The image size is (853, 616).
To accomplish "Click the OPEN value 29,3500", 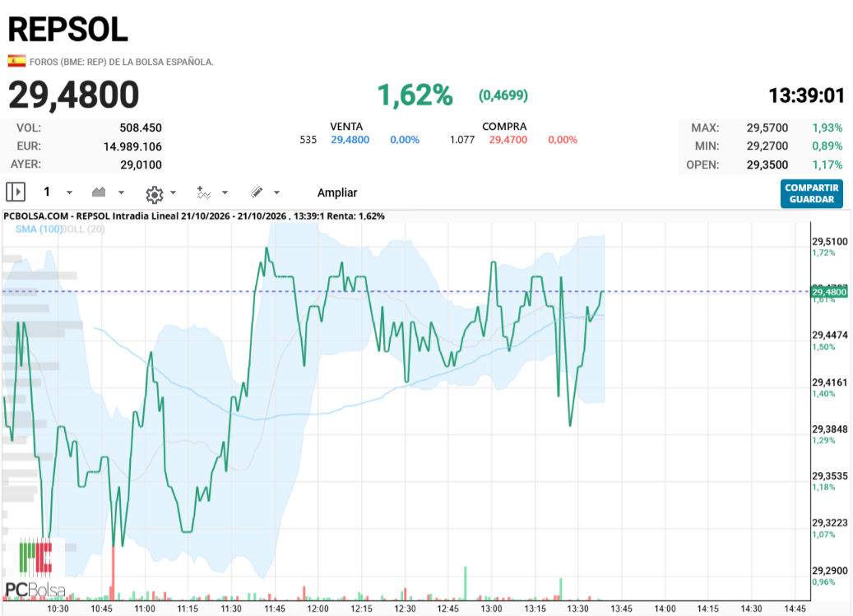I will [x=767, y=164].
